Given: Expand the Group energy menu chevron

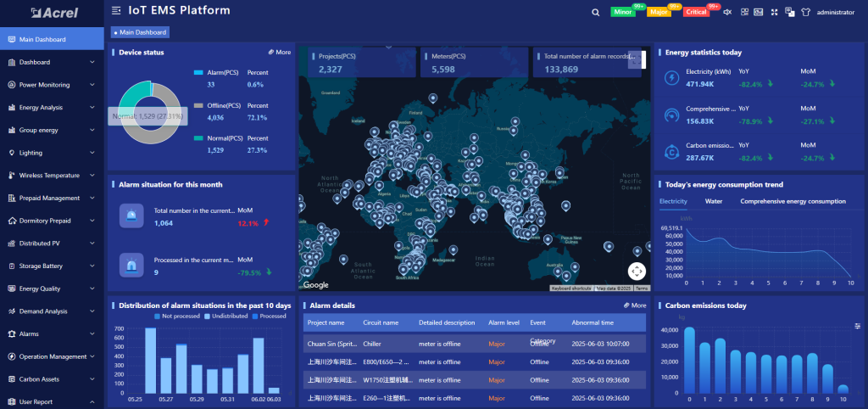Looking at the screenshot, I should pos(92,130).
